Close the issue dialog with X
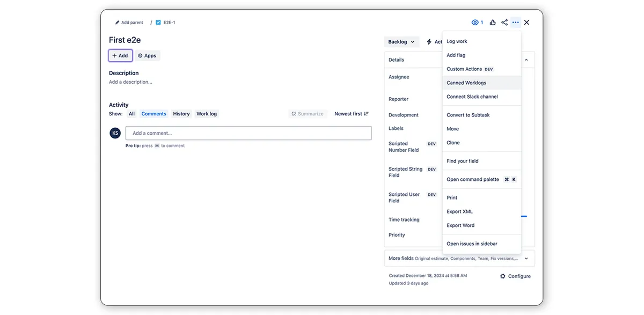 tap(527, 23)
